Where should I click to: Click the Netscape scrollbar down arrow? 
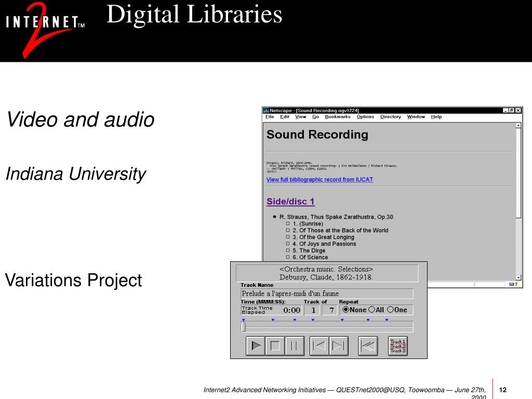pyautogui.click(x=518, y=277)
